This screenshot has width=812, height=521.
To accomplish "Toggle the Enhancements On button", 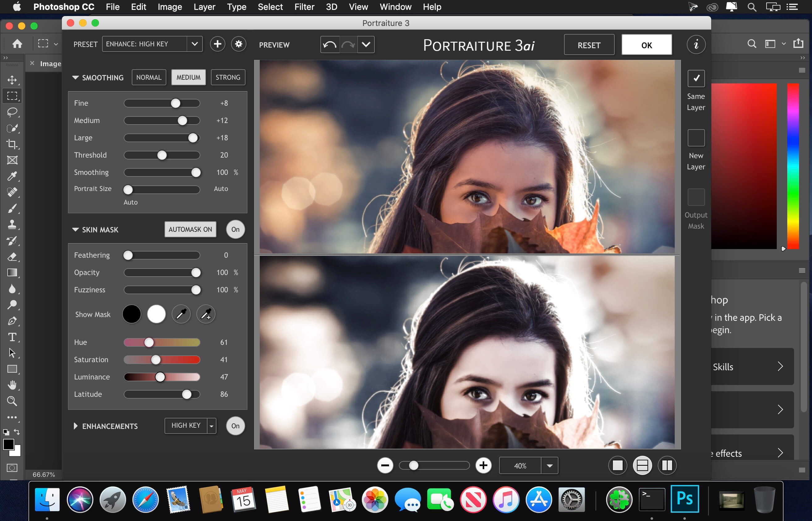I will pos(236,426).
